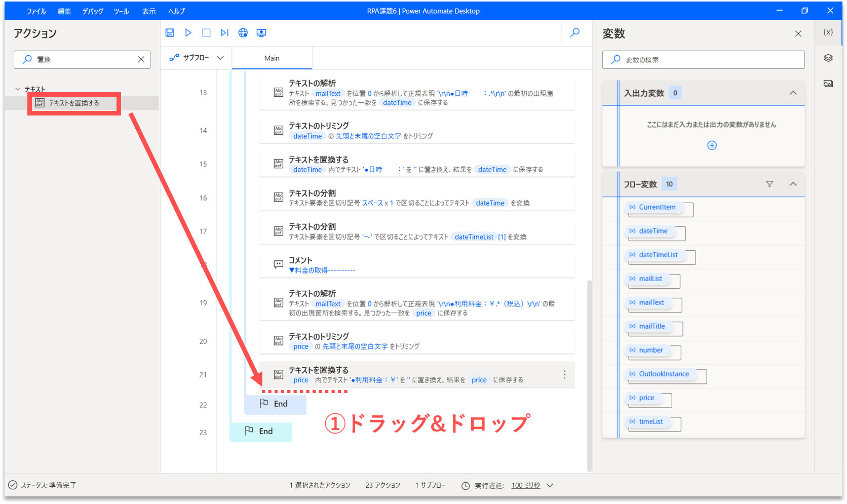This screenshot has width=847, height=504.
Task: Click the 変数の検索 search field
Action: [x=709, y=60]
